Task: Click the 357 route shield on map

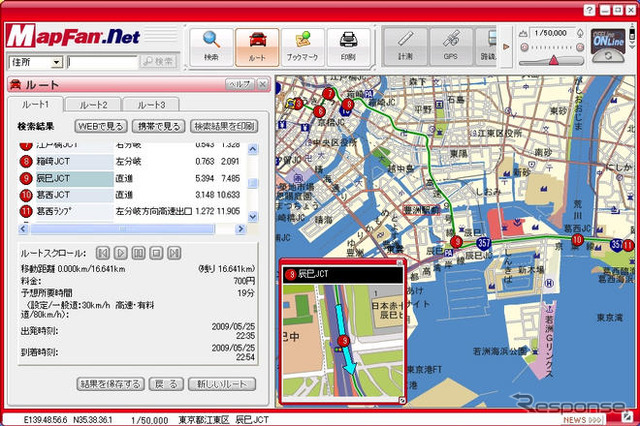Action: point(484,243)
